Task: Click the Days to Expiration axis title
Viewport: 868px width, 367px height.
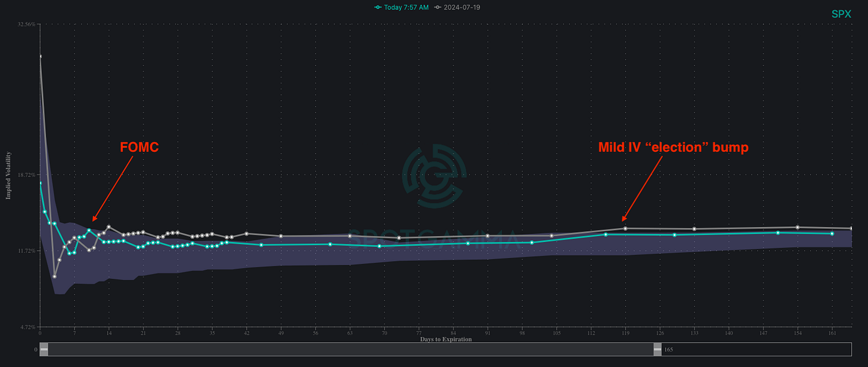Action: point(445,339)
